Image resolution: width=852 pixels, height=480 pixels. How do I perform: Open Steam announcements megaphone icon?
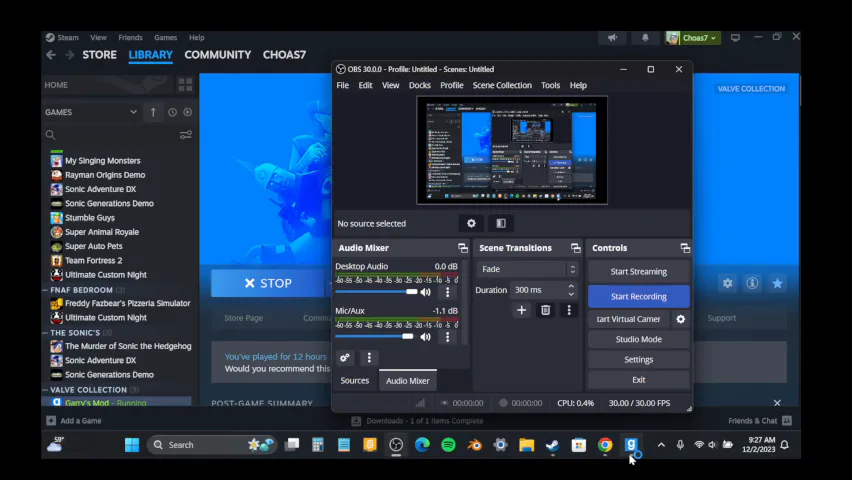pos(612,38)
